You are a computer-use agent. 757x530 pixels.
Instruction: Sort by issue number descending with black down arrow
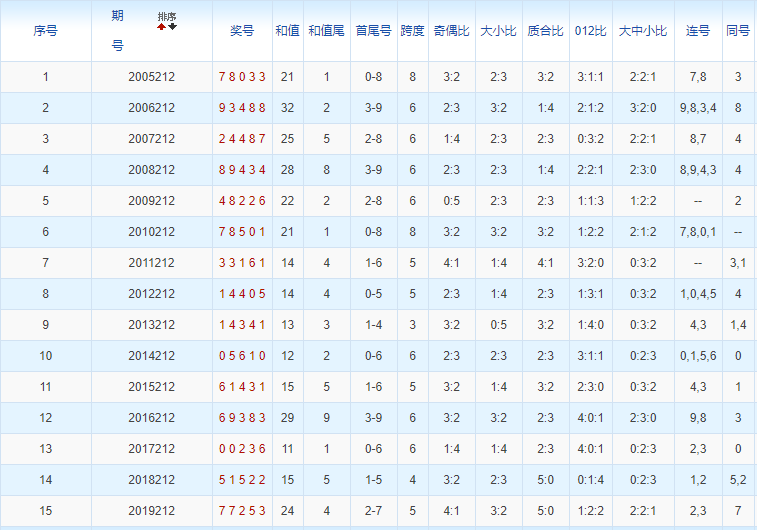(x=172, y=27)
